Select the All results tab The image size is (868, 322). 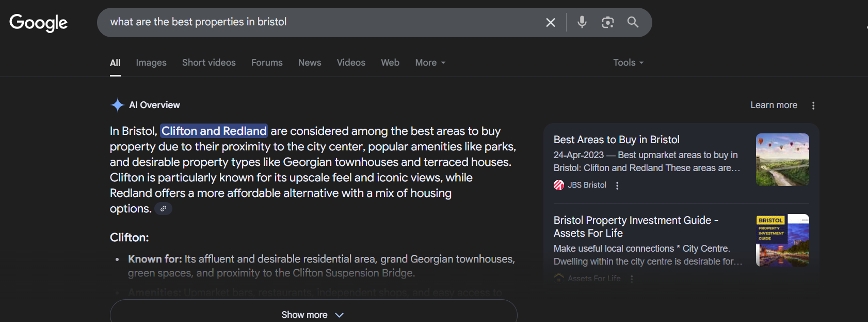tap(115, 63)
